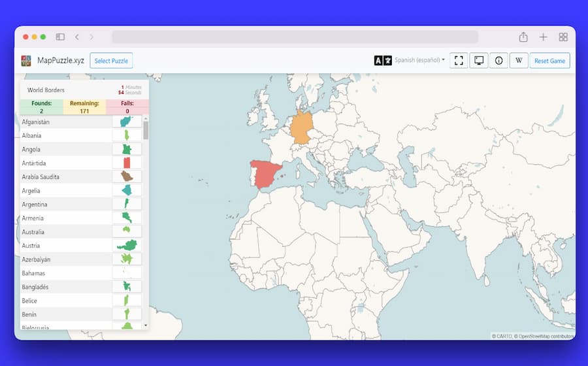Open the info circle icon button
Image resolution: width=588 pixels, height=366 pixels.
498,60
